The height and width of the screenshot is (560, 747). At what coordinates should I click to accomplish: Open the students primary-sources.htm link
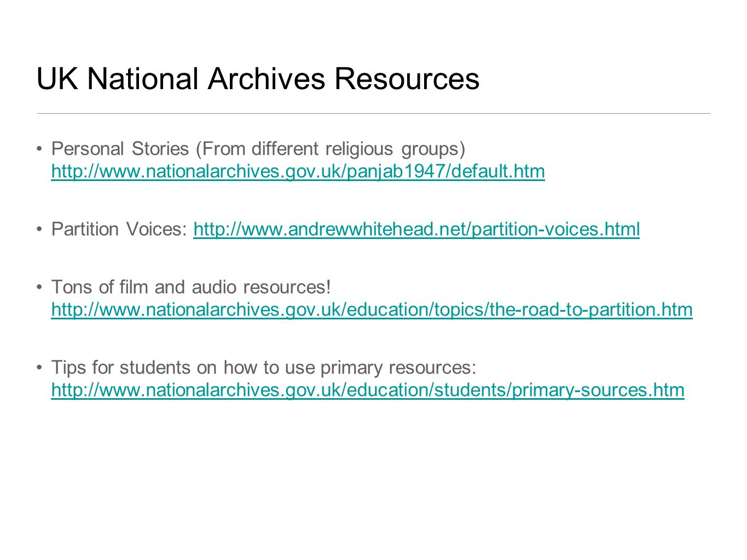point(368,390)
